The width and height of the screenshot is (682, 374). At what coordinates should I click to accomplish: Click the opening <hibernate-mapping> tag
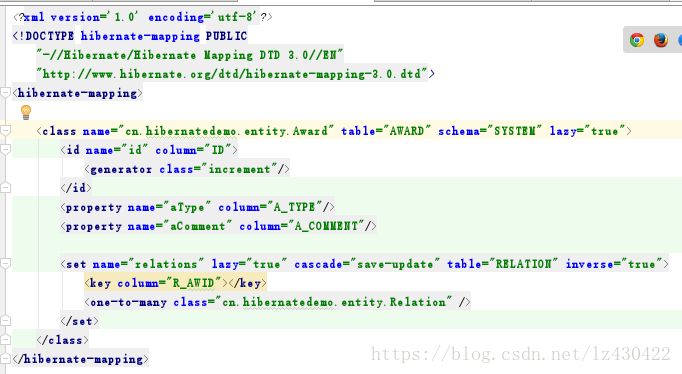click(77, 93)
